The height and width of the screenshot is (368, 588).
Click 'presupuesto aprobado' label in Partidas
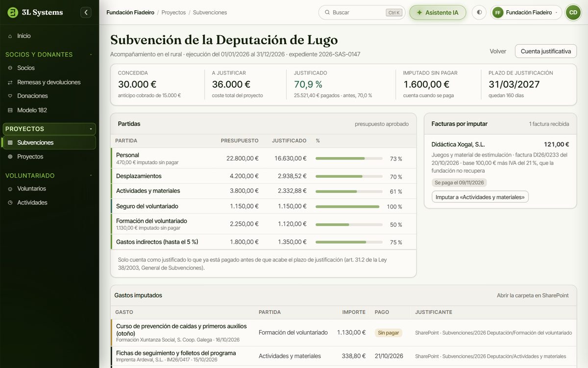[382, 124]
